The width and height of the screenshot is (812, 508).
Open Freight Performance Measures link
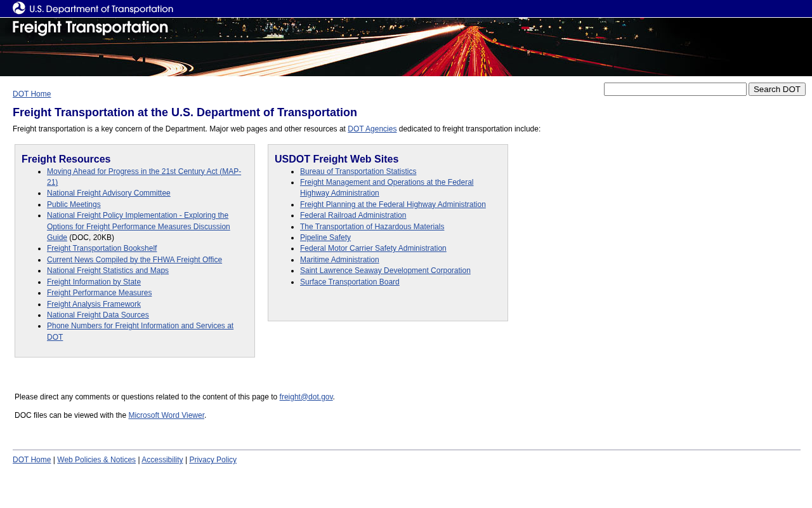[x=100, y=293]
